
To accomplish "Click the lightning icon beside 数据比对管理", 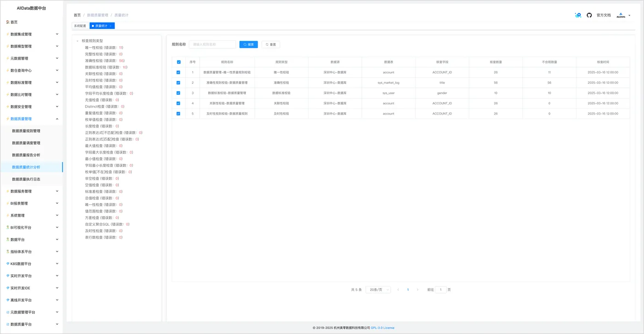I will click(x=8, y=95).
